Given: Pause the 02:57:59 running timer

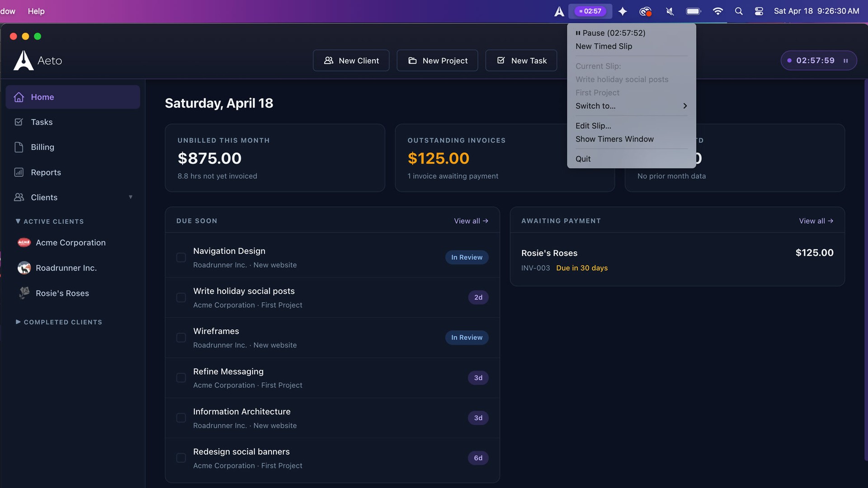Looking at the screenshot, I should pyautogui.click(x=845, y=61).
